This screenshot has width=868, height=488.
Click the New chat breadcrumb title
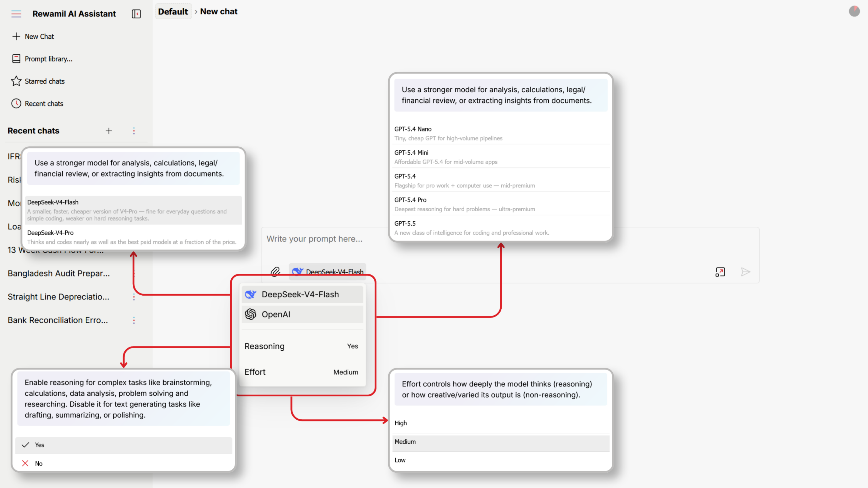219,11
